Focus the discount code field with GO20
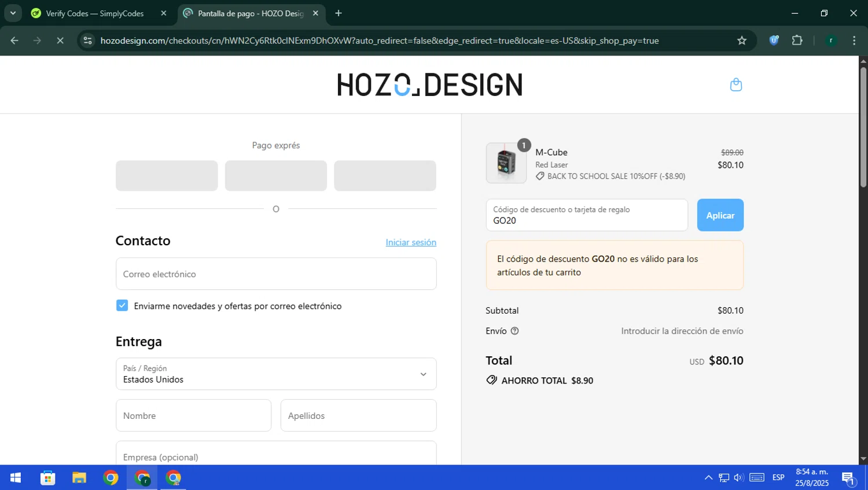Screen dimensions: 868x490 (587, 215)
